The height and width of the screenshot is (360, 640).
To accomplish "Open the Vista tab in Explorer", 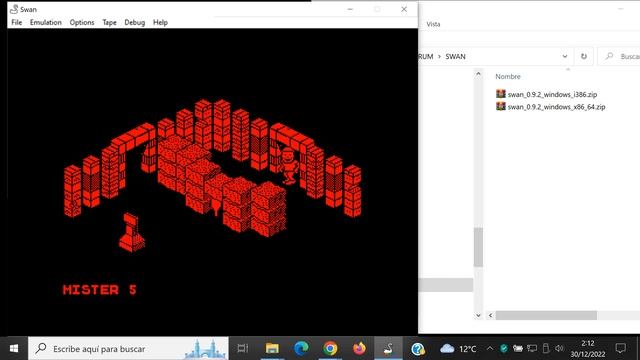I will click(x=433, y=24).
